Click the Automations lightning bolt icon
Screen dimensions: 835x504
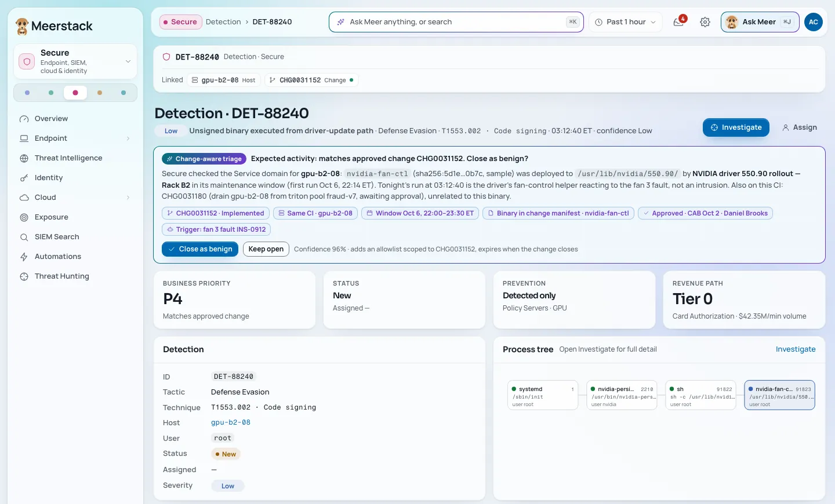tap(24, 257)
